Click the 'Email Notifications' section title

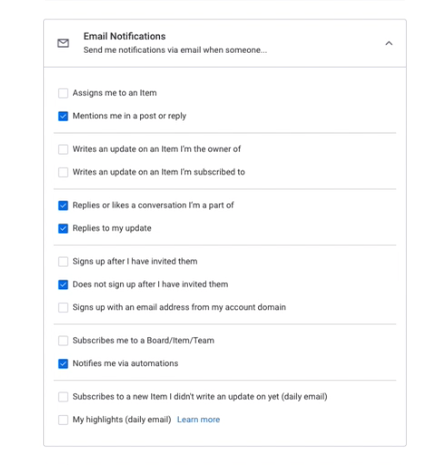coord(124,36)
